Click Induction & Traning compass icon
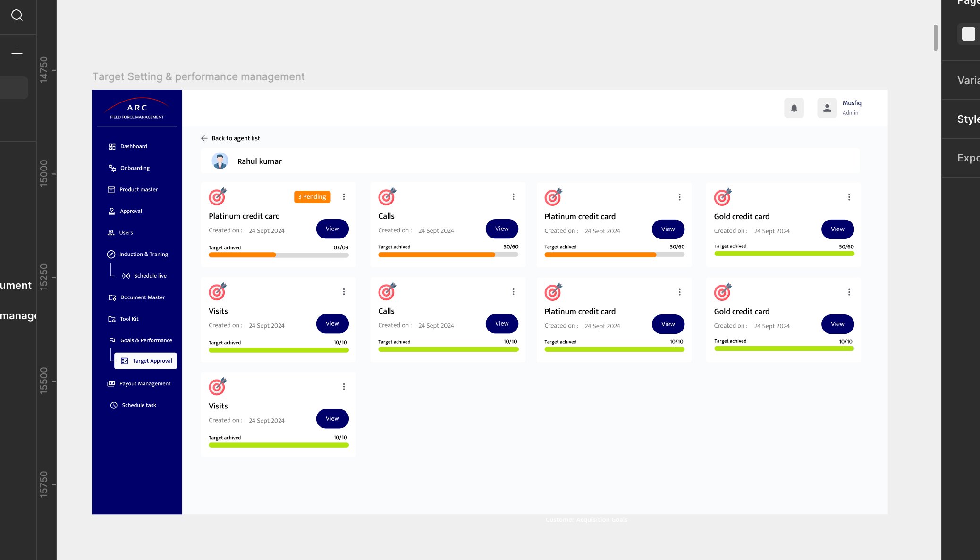 point(111,254)
